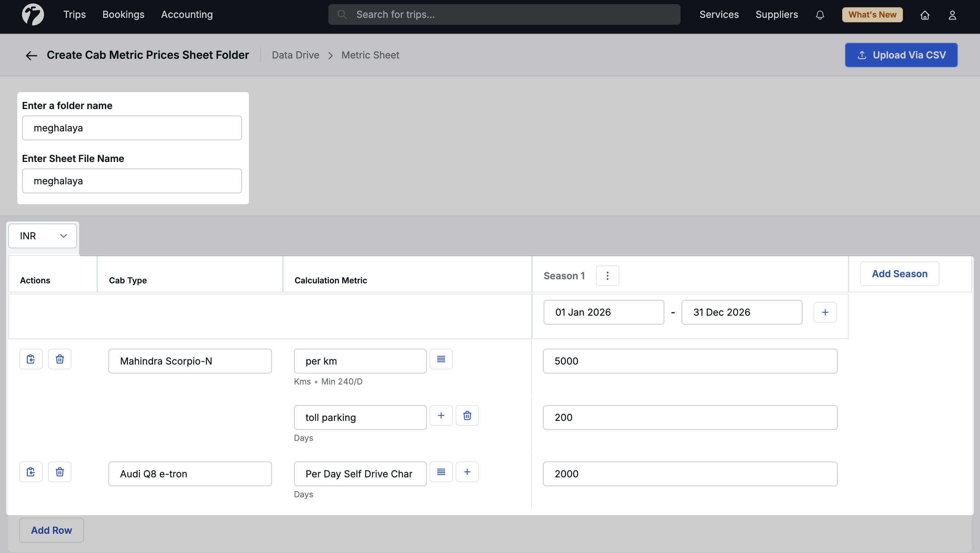Open the user profile icon
This screenshot has height=553, width=980.
click(x=952, y=15)
